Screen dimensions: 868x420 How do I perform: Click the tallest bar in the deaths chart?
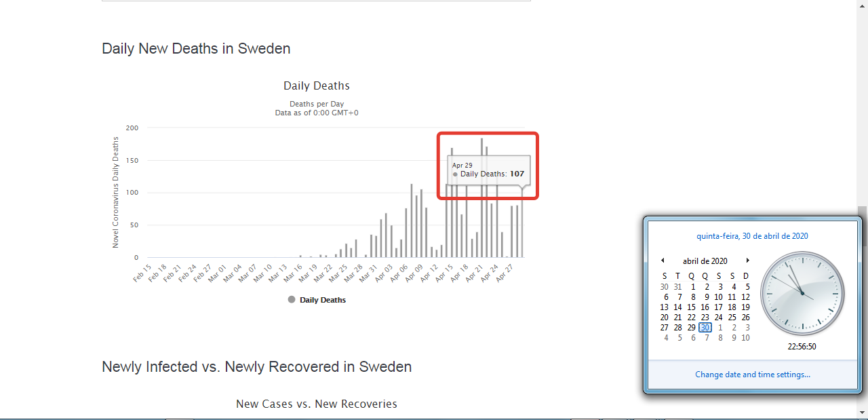481,217
